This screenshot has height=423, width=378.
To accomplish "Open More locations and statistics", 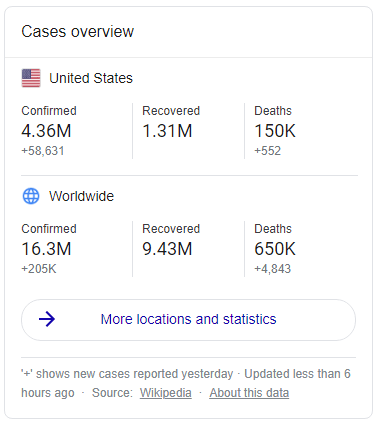I will click(x=188, y=320).
